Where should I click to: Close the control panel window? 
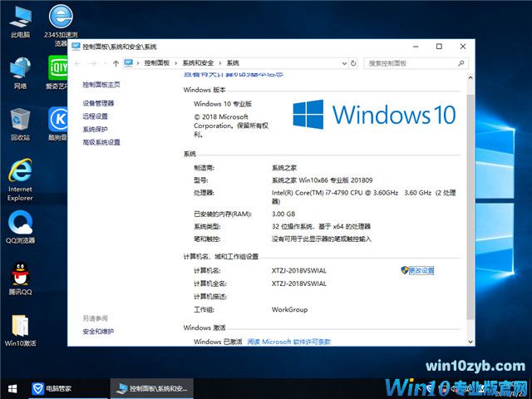tap(463, 47)
